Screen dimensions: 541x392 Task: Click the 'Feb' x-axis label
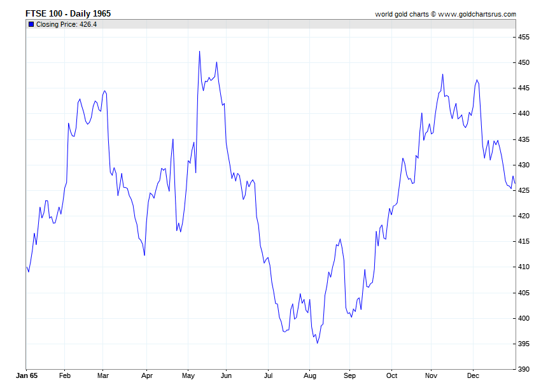coord(64,375)
